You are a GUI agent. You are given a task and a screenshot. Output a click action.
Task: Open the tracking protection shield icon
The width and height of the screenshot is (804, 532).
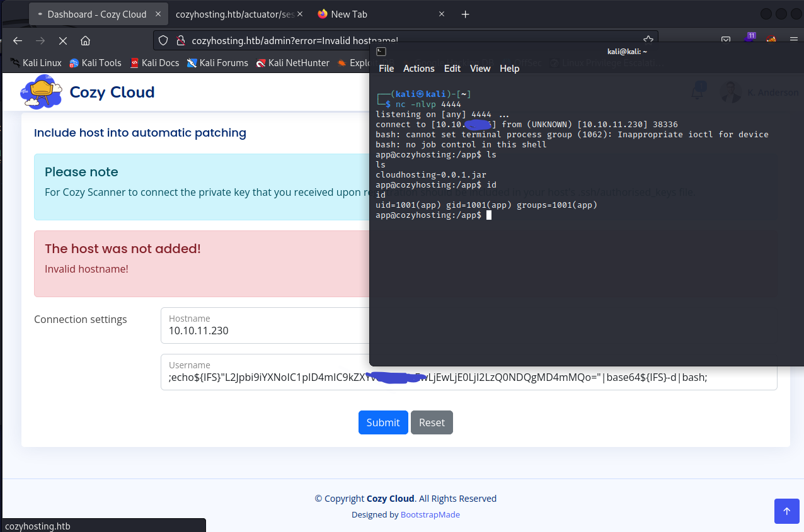[163, 40]
